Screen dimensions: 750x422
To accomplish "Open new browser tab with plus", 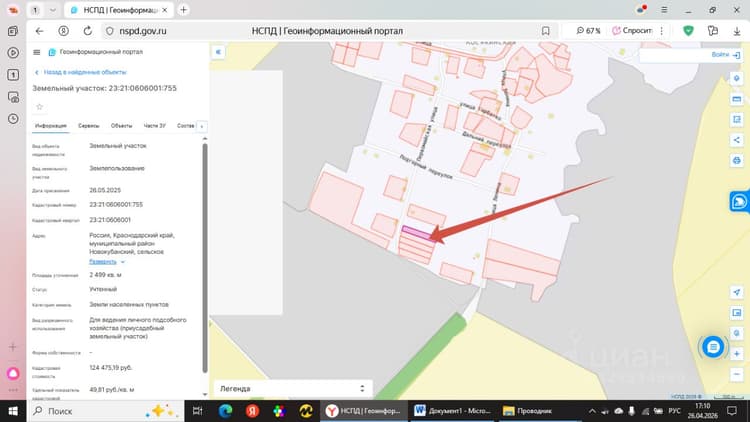I will click(x=183, y=10).
